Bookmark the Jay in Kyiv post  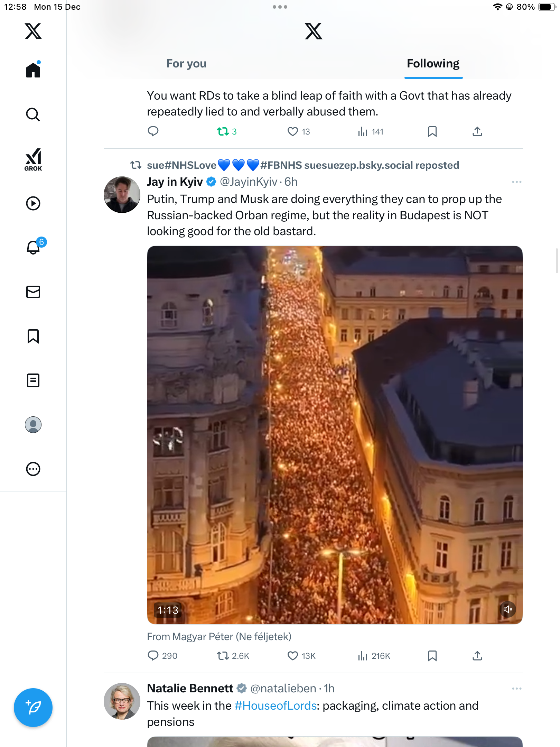(x=432, y=656)
